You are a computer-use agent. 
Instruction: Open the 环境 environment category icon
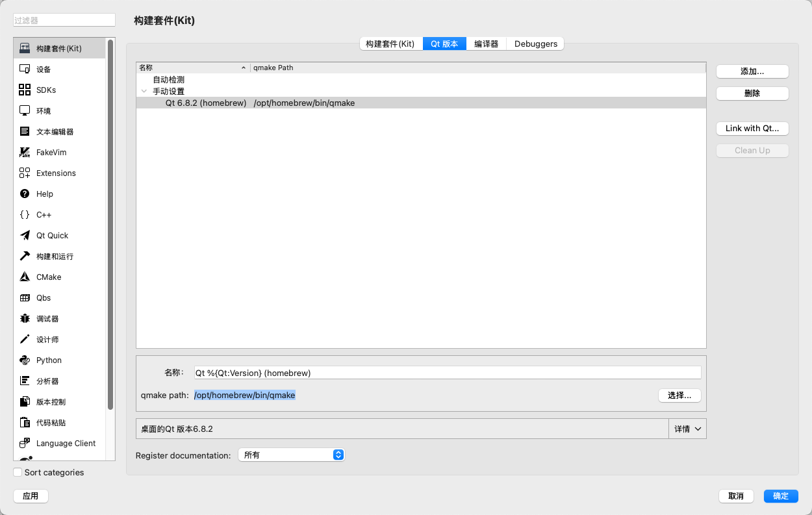coord(25,111)
